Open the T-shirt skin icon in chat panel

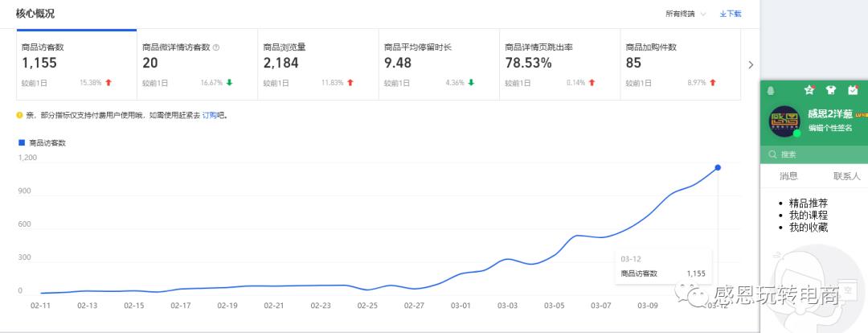[830, 90]
